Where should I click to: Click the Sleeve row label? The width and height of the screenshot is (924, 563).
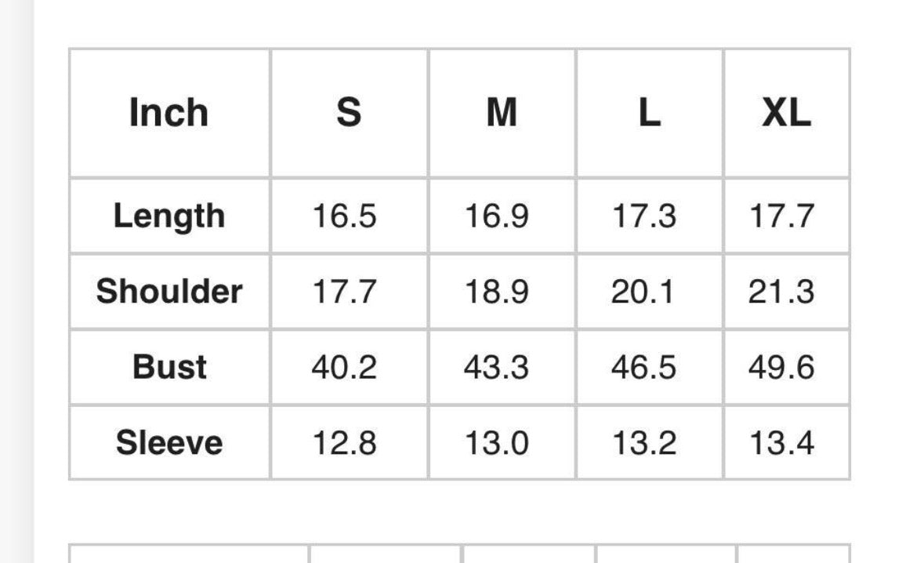click(169, 442)
